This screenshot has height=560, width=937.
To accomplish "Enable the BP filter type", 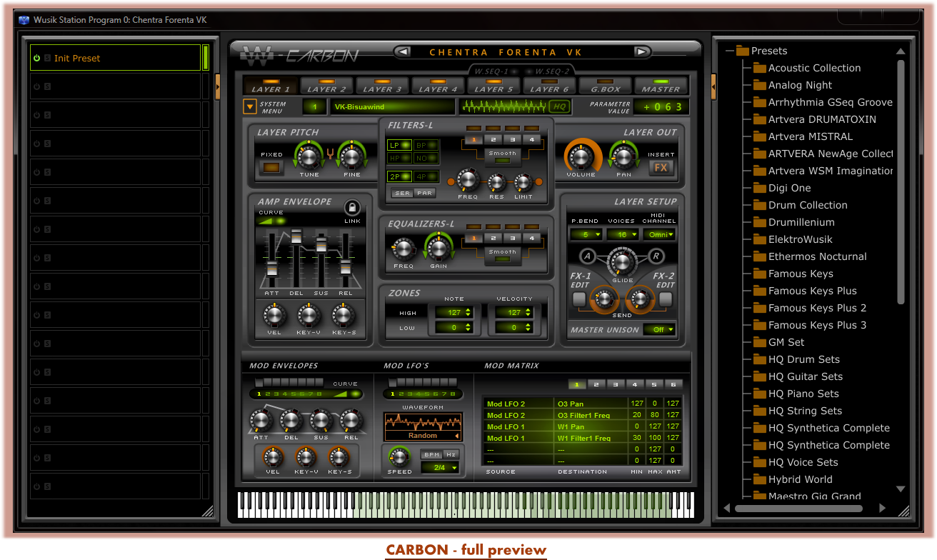I will click(426, 145).
